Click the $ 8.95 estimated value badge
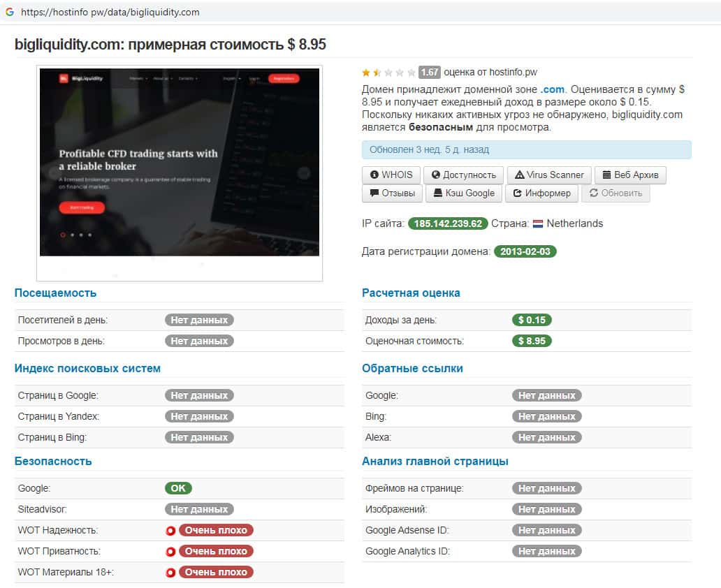This screenshot has height=588, width=721. tap(532, 341)
